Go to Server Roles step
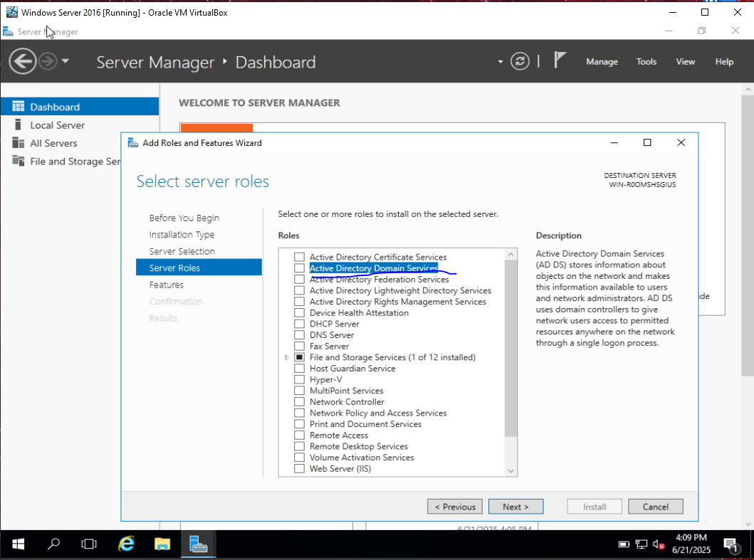 click(199, 268)
